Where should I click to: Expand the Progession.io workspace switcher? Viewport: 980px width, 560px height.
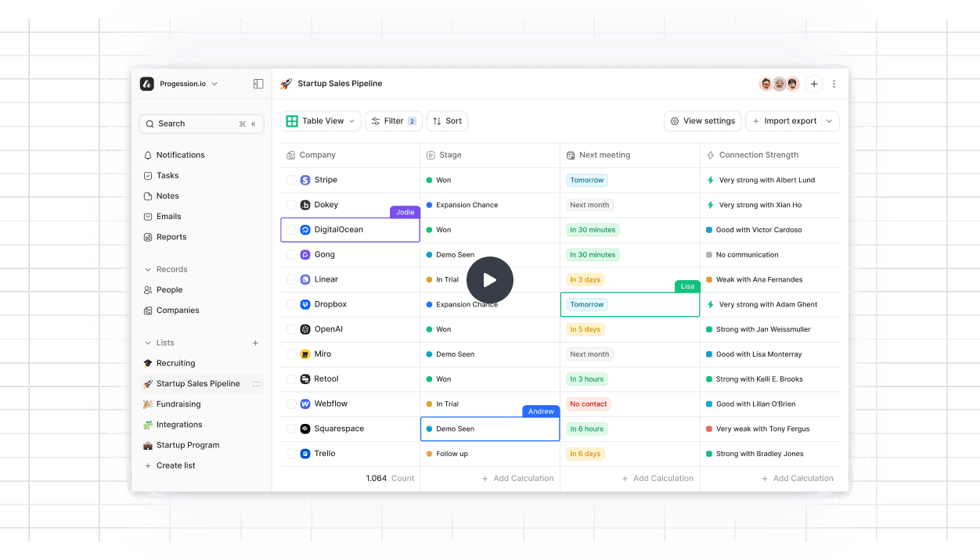179,84
